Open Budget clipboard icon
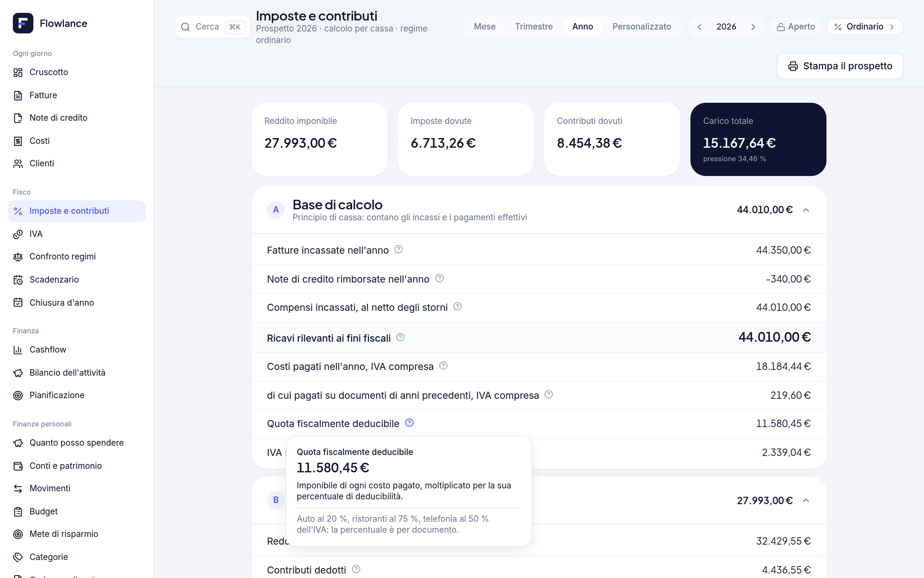This screenshot has height=578, width=924. (x=18, y=512)
